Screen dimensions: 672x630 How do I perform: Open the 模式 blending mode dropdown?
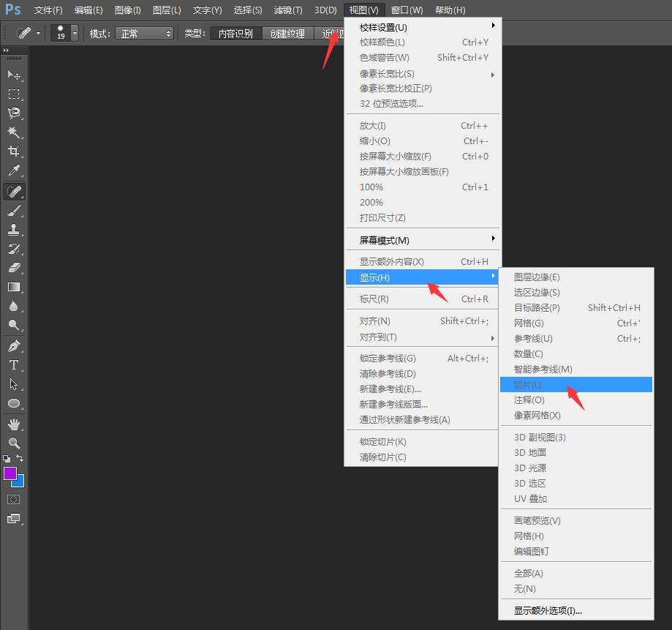[144, 34]
